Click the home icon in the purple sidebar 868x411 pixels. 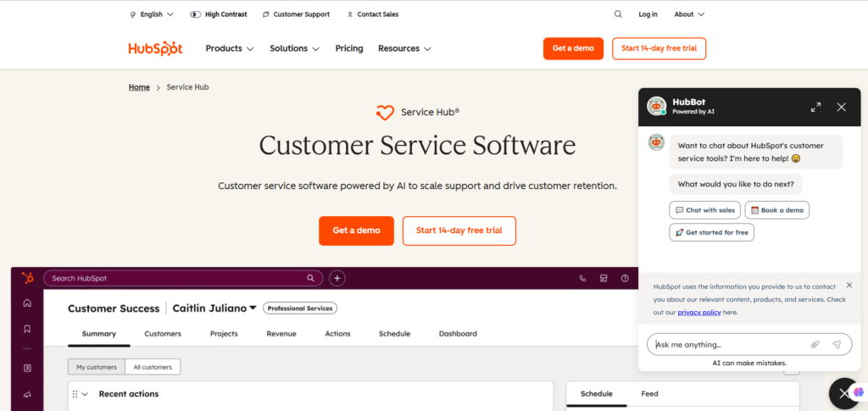tap(27, 303)
